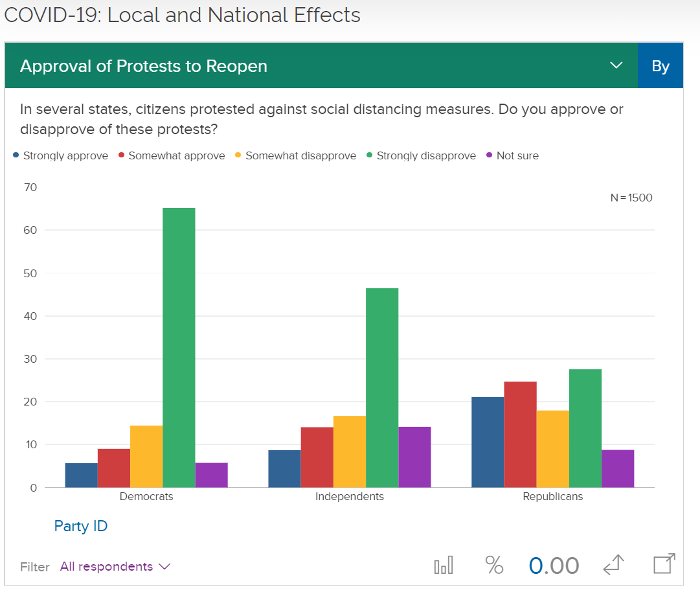Click the By button in header
Screen dimensions: 700x594
(x=660, y=66)
